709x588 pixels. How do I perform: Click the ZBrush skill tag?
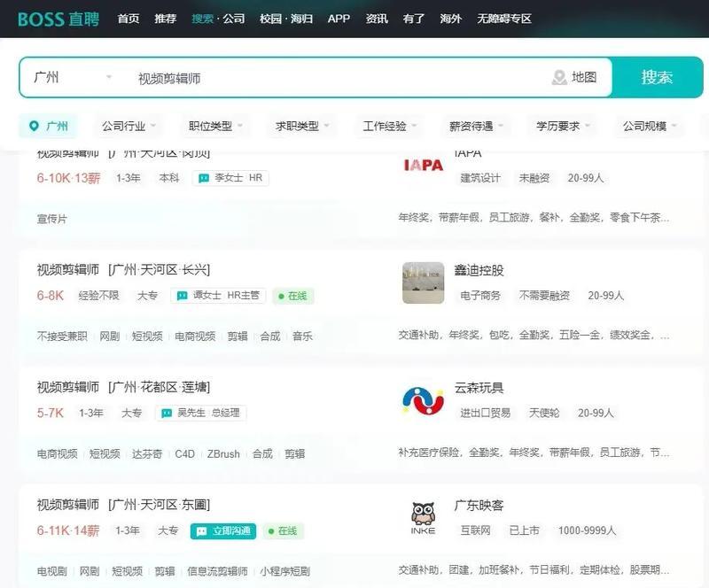223,453
